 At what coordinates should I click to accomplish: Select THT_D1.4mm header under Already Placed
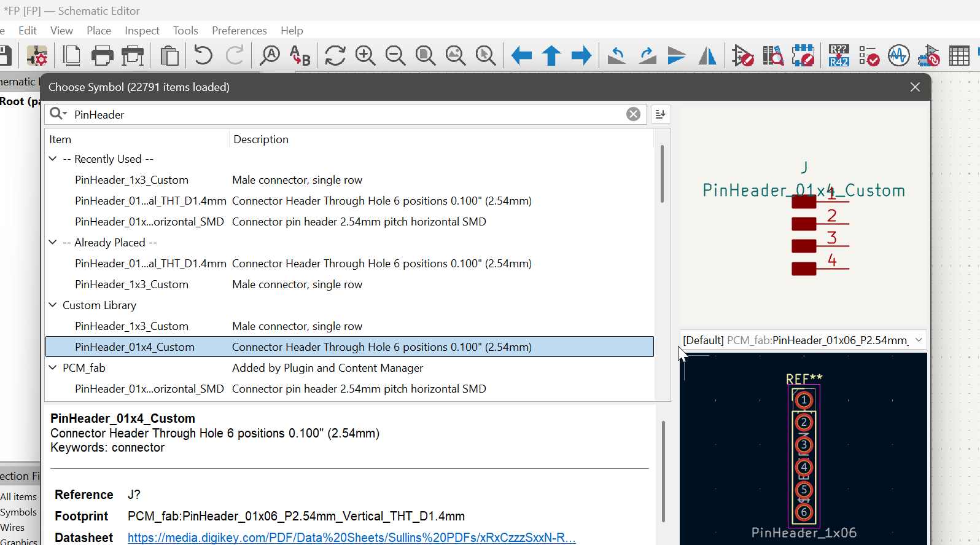(x=349, y=264)
